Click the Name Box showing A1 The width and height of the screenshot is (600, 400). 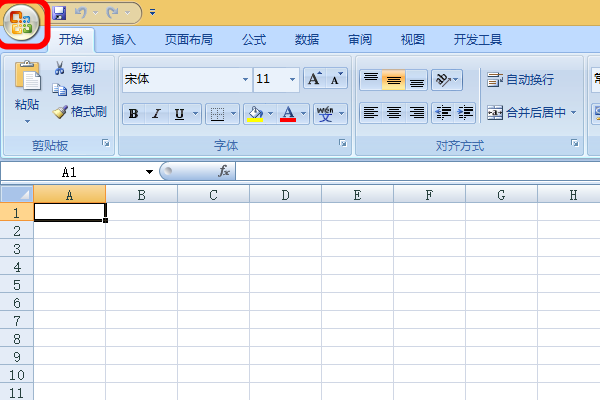point(70,172)
